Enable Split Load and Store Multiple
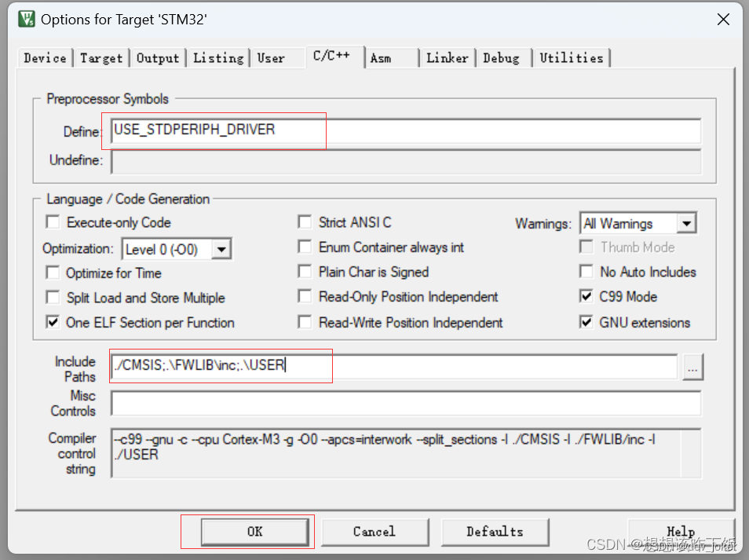Viewport: 749px width, 560px height. pyautogui.click(x=53, y=297)
